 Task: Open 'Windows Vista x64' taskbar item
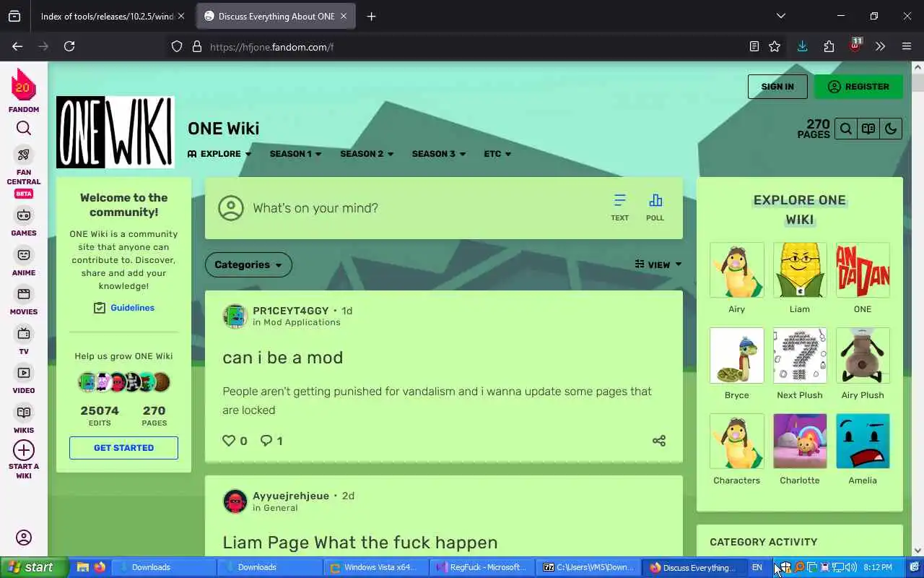[x=376, y=567]
